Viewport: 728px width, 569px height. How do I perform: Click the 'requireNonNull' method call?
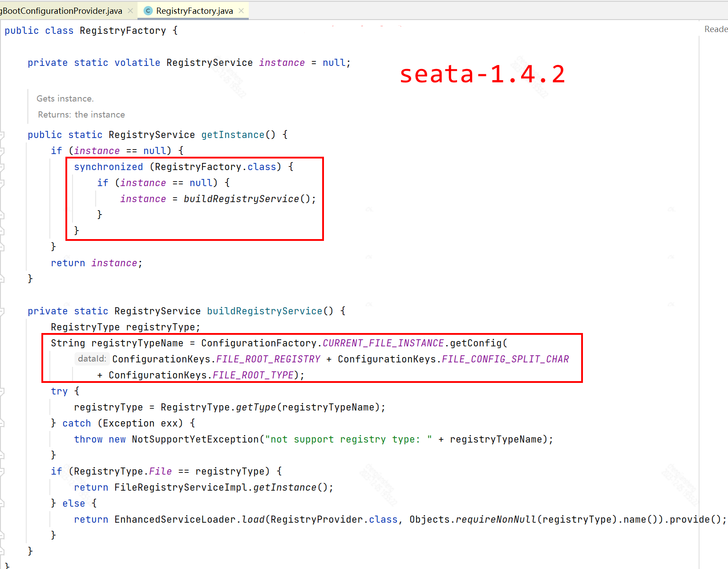[496, 520]
